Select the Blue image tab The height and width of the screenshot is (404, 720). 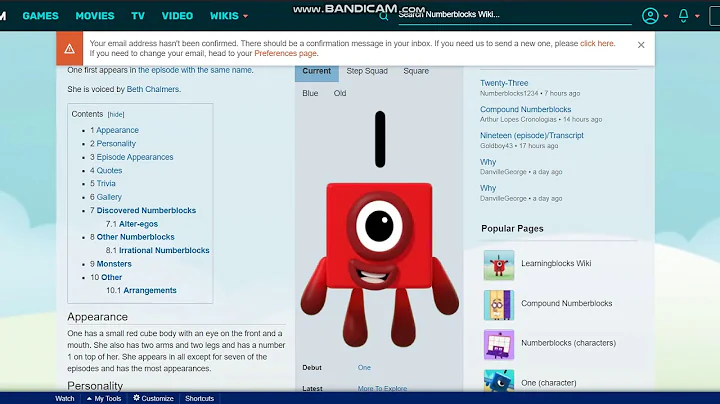click(310, 93)
